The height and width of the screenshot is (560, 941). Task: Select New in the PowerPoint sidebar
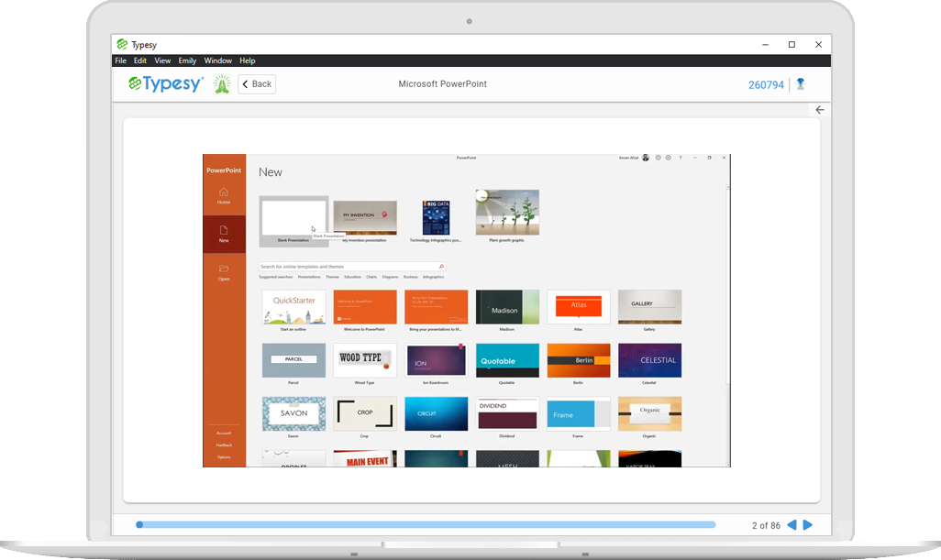[224, 234]
